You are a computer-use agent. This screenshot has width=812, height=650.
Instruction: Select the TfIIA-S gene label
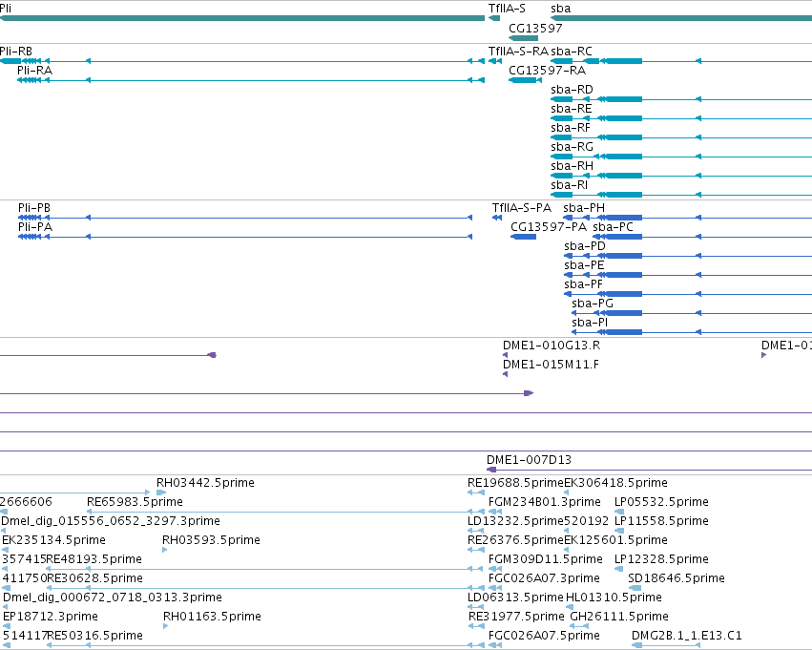[507, 9]
